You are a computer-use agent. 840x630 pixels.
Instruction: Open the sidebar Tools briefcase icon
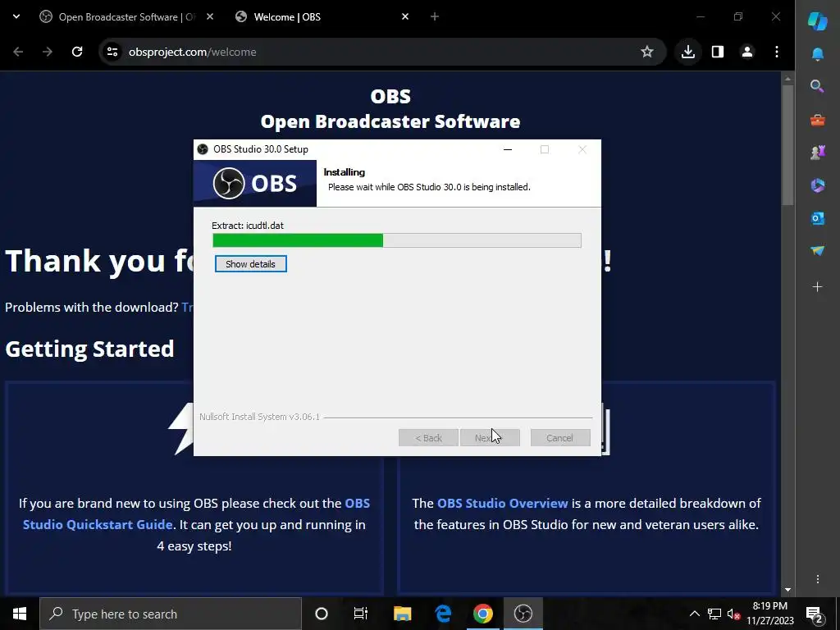818,120
